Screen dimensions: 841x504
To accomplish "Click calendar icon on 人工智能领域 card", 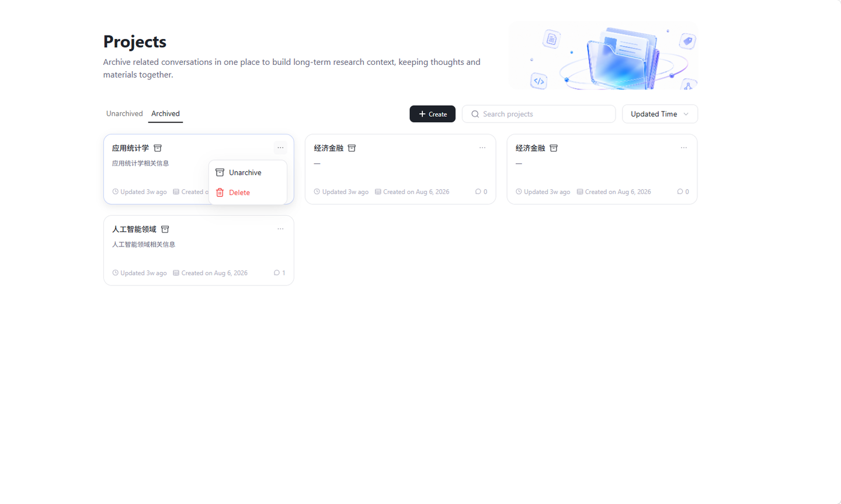I will tap(176, 273).
